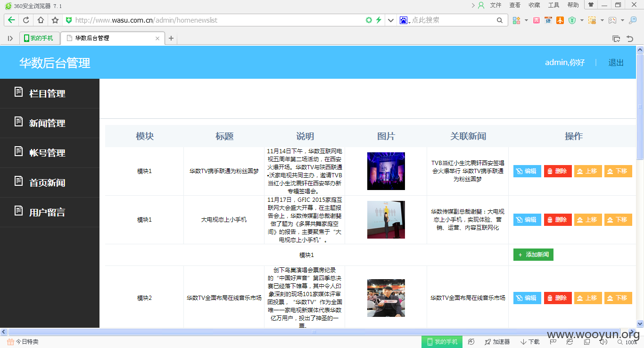Click the restore closed tab undo icon
The width and height of the screenshot is (644, 348).
coord(630,39)
